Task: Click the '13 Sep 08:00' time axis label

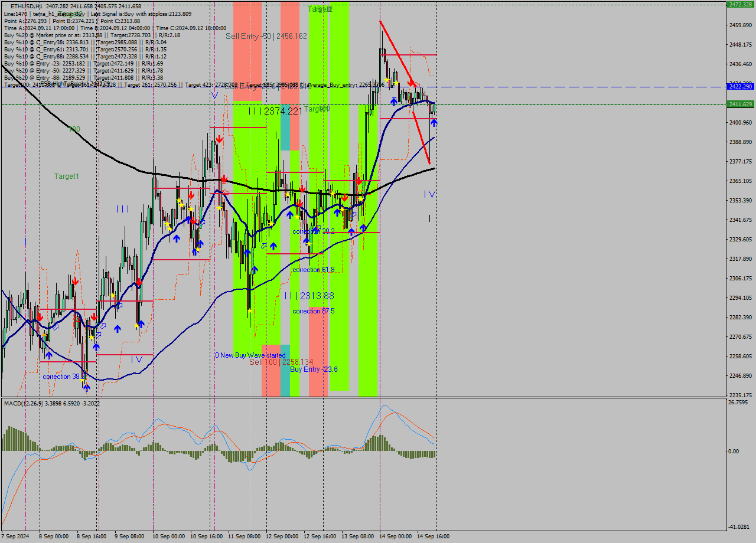Action: [x=358, y=537]
